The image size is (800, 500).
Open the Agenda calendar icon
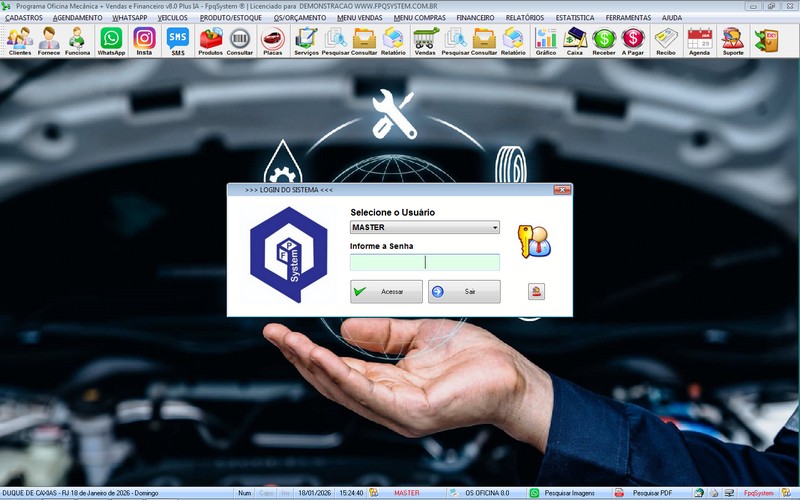coord(699,40)
